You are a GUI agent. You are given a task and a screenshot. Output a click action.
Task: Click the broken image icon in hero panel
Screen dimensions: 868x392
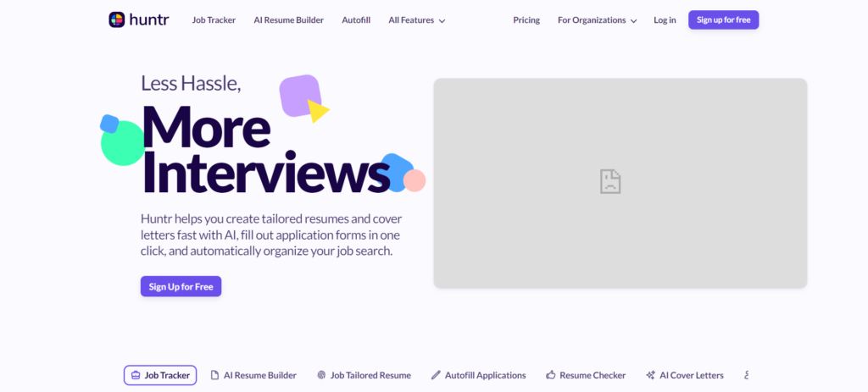tap(610, 181)
